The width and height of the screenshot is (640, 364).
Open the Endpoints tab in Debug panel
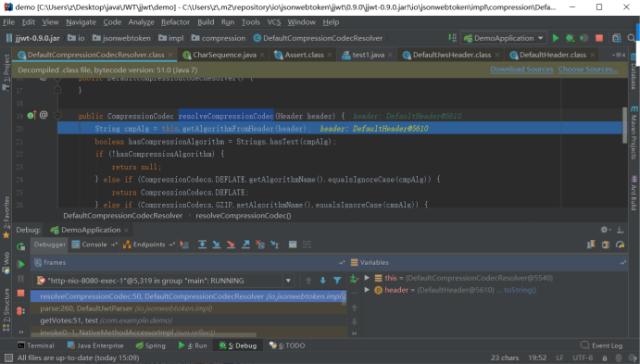(x=149, y=245)
